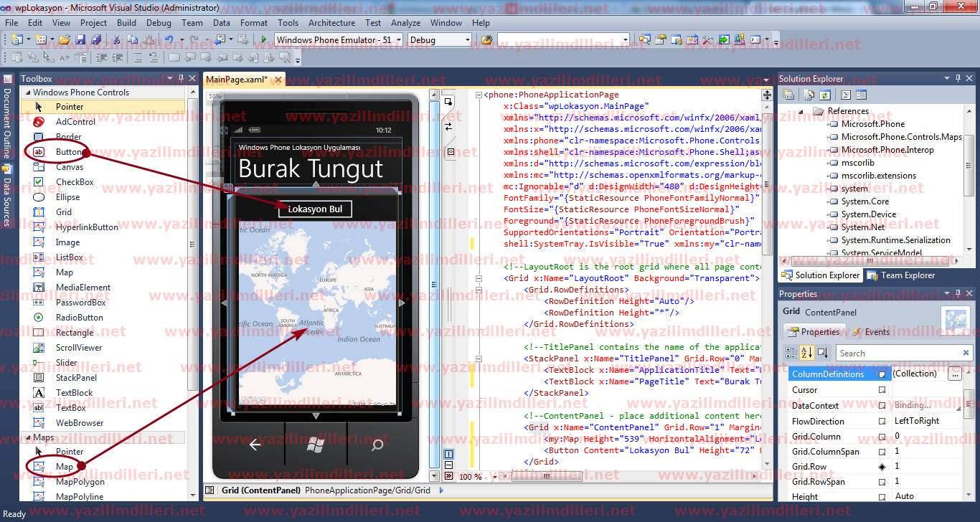Screen dimensions: 980x522
Task: Click the Lokasyon Bul button on the designer
Action: point(315,209)
